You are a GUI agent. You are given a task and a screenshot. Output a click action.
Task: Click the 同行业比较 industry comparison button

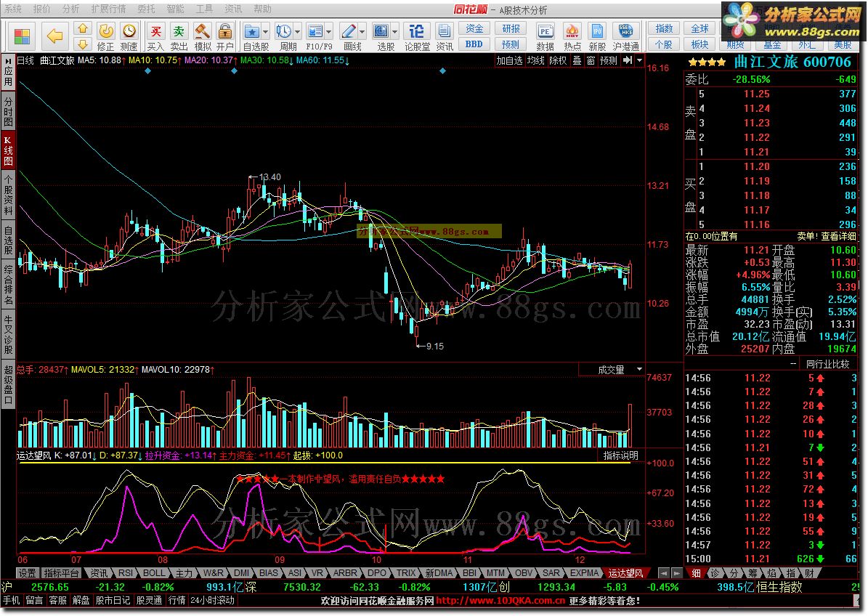click(827, 364)
